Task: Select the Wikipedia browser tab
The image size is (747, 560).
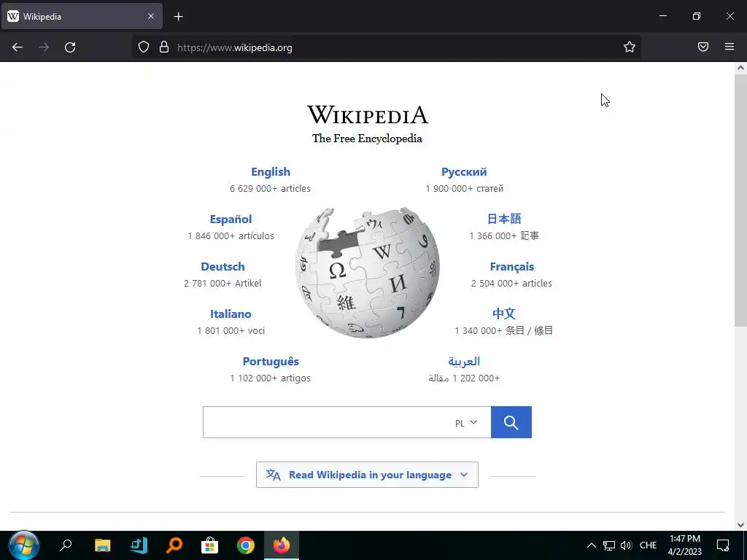Action: 82,17
